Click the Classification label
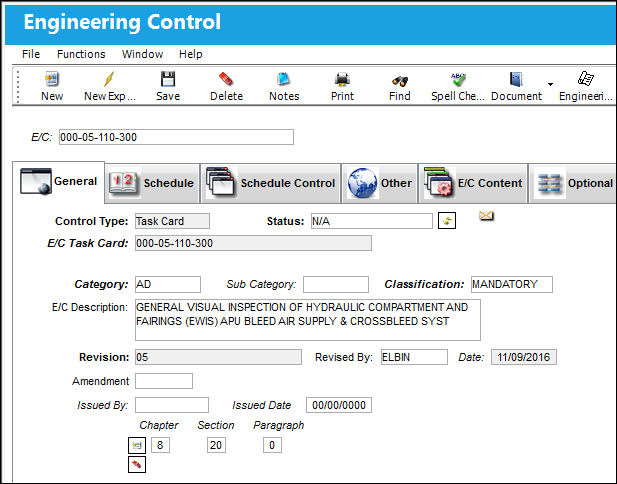 point(424,284)
